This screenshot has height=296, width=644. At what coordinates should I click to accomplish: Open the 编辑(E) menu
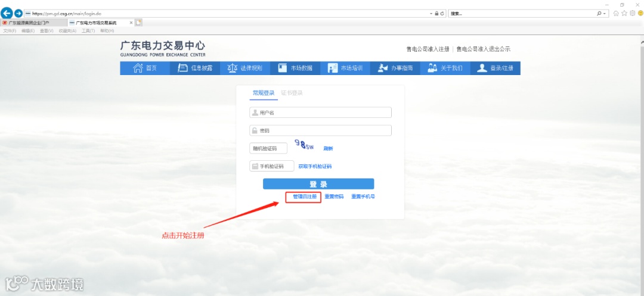coord(28,31)
